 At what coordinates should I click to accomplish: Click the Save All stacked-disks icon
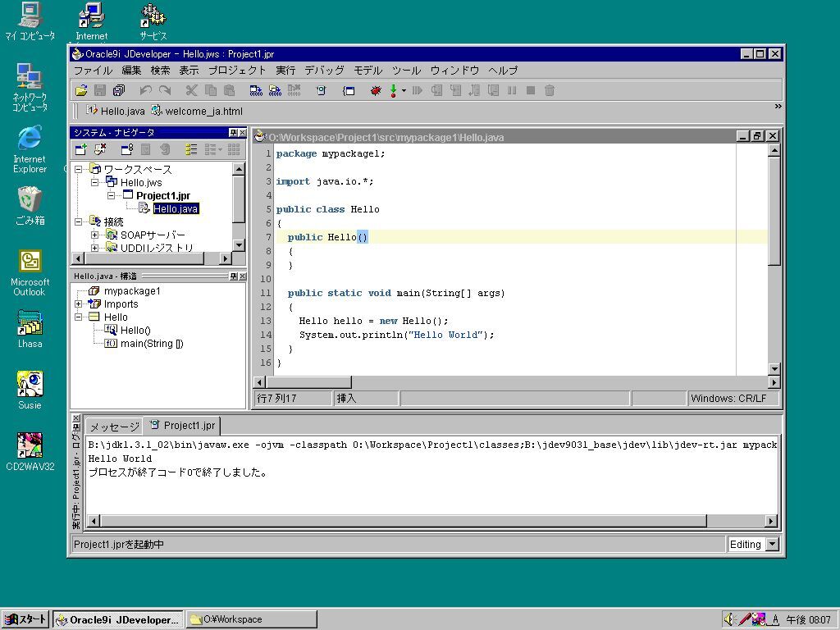(118, 90)
